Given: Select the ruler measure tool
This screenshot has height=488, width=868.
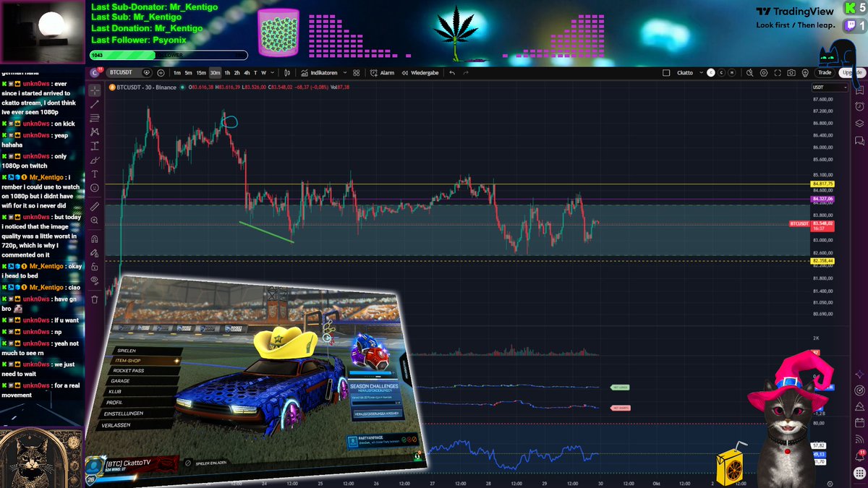Looking at the screenshot, I should (95, 206).
